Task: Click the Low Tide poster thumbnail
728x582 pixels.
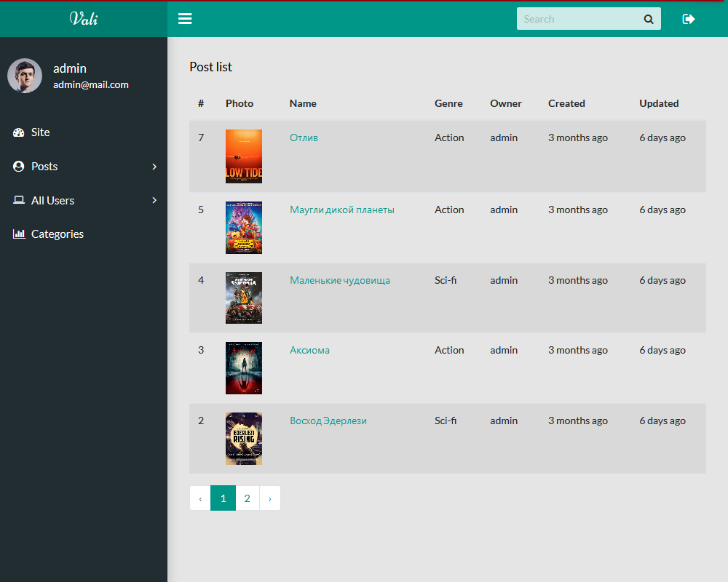Action: pos(244,156)
